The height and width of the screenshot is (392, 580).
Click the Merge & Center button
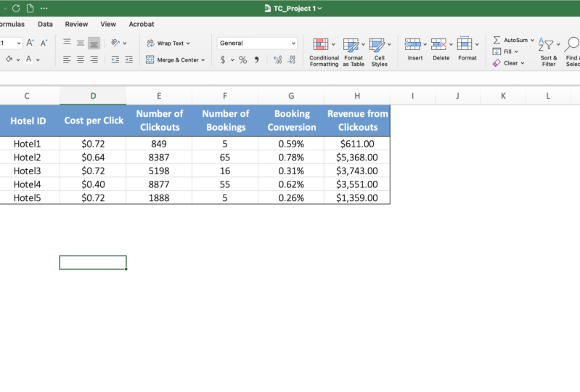(172, 60)
